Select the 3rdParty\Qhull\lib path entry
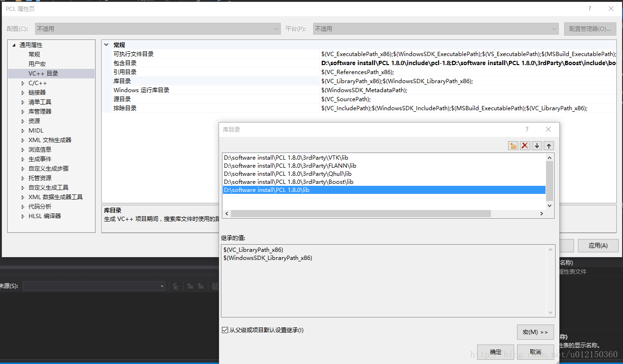The image size is (623, 364). (x=384, y=174)
